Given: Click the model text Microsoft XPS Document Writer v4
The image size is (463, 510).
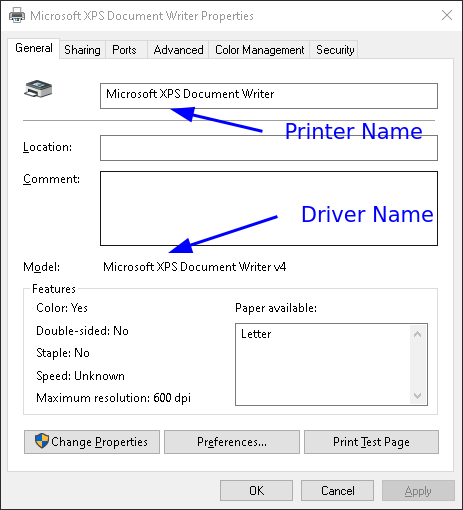Looking at the screenshot, I should pos(195,267).
